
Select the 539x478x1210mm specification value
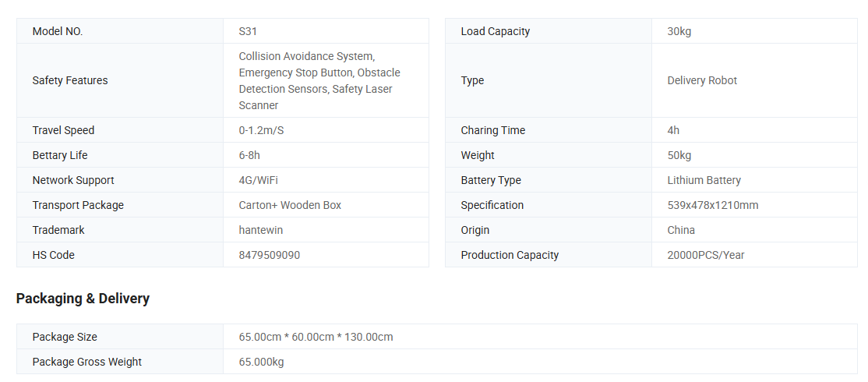click(712, 205)
